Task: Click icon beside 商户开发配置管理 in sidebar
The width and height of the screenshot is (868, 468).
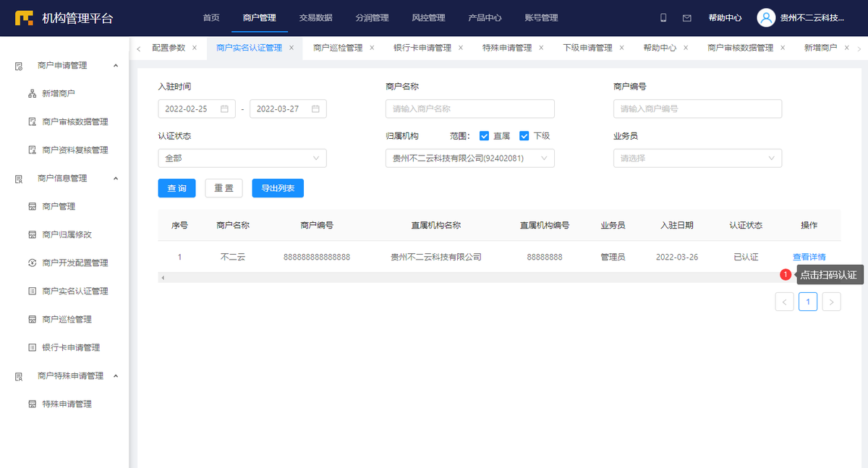Action: (32, 263)
